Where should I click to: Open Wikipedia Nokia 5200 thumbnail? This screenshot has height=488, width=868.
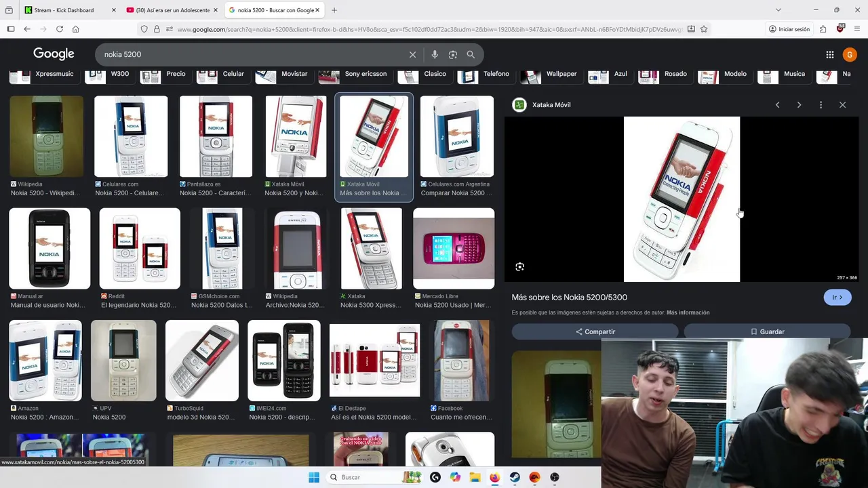pyautogui.click(x=47, y=136)
